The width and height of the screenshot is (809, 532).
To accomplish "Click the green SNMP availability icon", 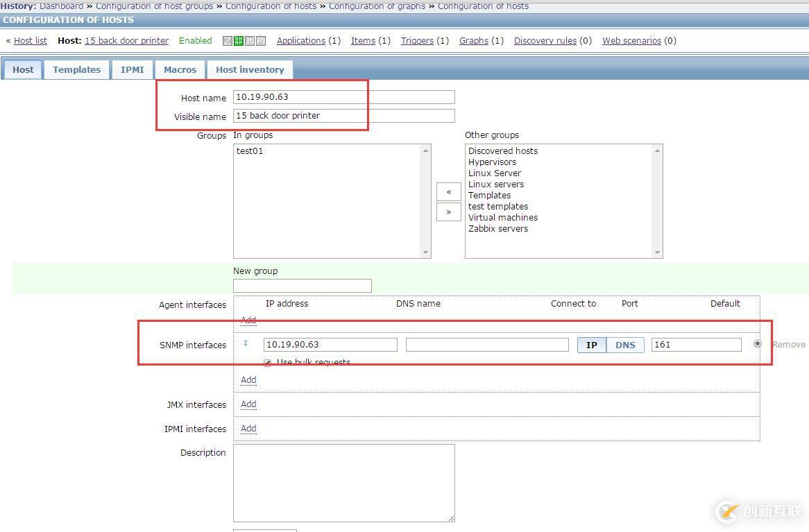I will click(x=239, y=41).
